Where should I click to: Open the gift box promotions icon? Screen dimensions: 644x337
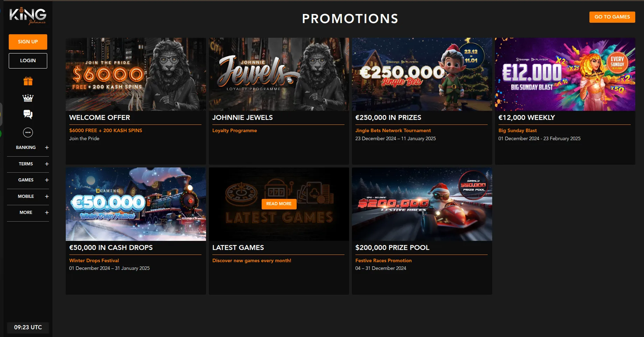coord(28,81)
